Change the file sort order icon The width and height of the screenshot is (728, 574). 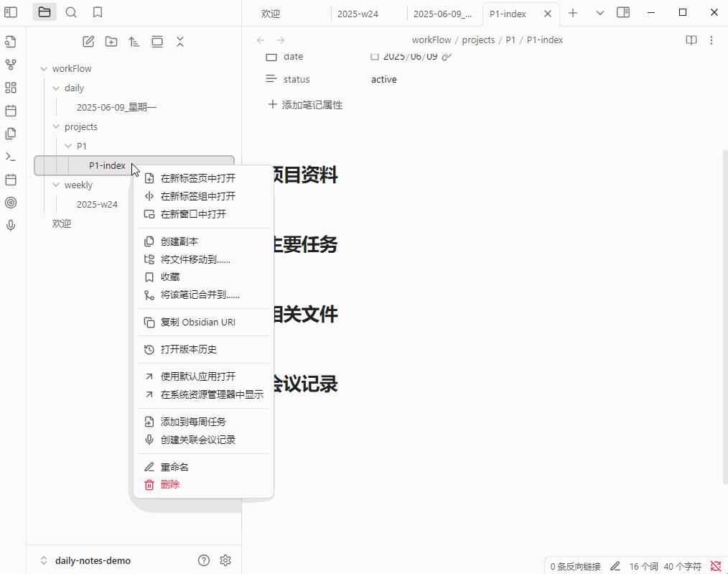(x=134, y=42)
